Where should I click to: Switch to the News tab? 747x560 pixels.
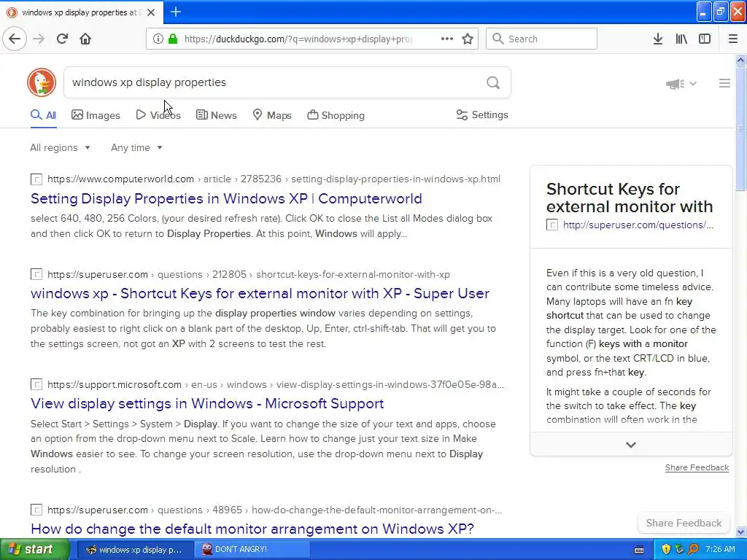pyautogui.click(x=216, y=114)
